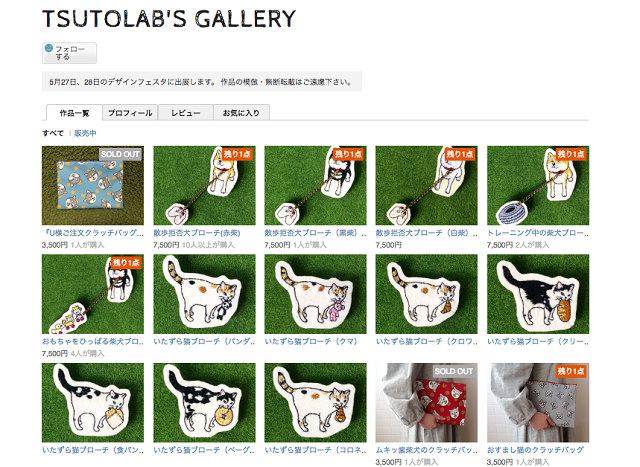The width and height of the screenshot is (640, 467).
Task: Open おすまし猫のクラッチバッグ title link
Action: (535, 450)
